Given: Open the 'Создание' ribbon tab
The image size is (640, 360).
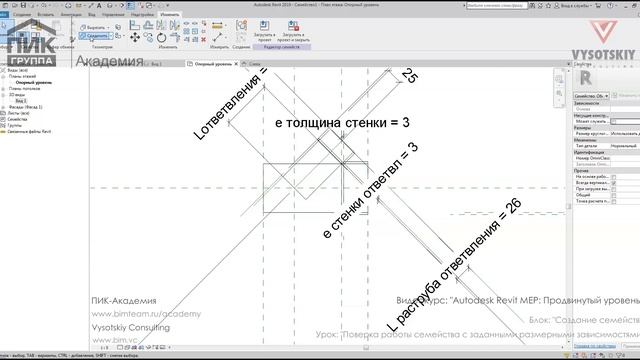Looking at the screenshot, I should (x=22, y=14).
